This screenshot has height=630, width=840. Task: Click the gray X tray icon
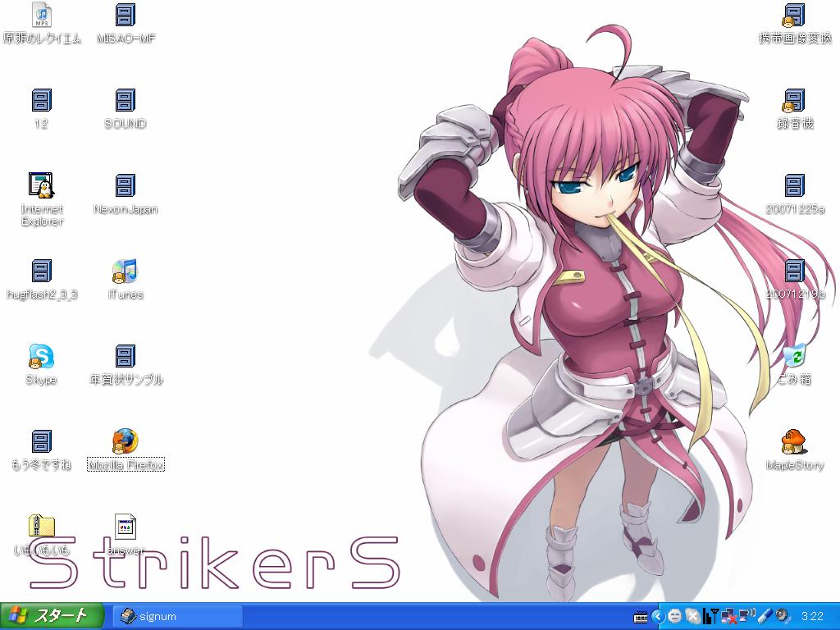[692, 617]
